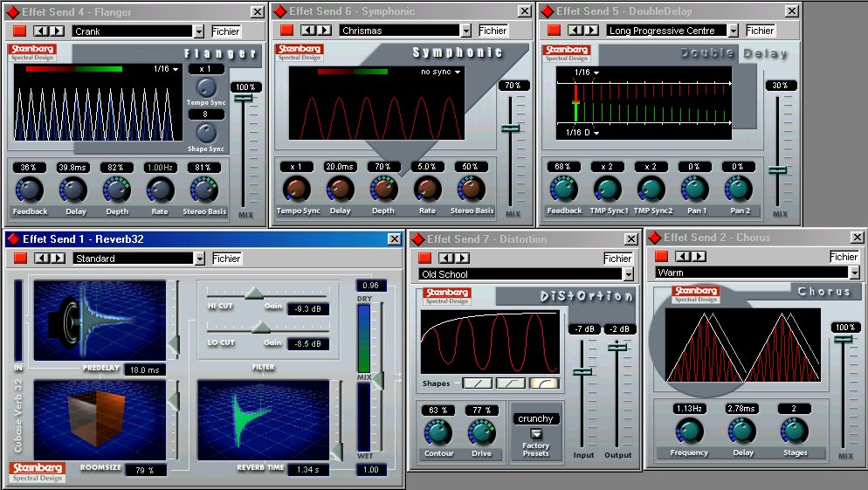Click the Flanger Stereo Basis knob

click(x=203, y=190)
